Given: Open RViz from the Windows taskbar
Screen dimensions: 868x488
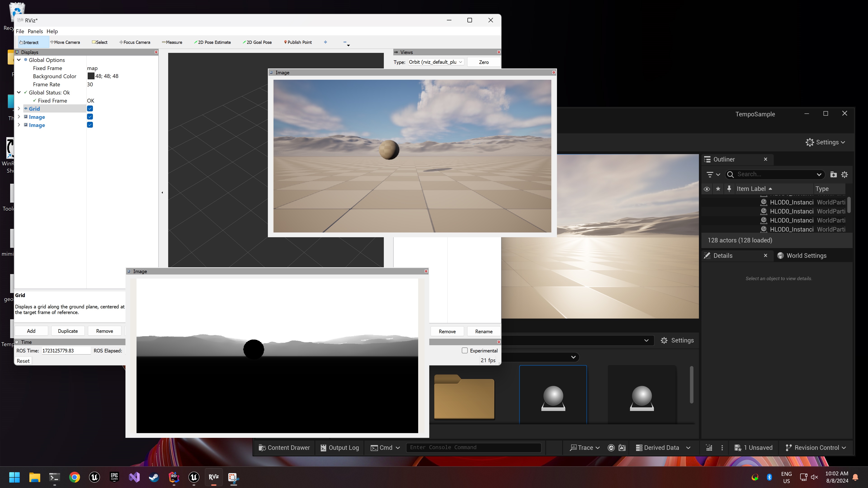Looking at the screenshot, I should (214, 477).
